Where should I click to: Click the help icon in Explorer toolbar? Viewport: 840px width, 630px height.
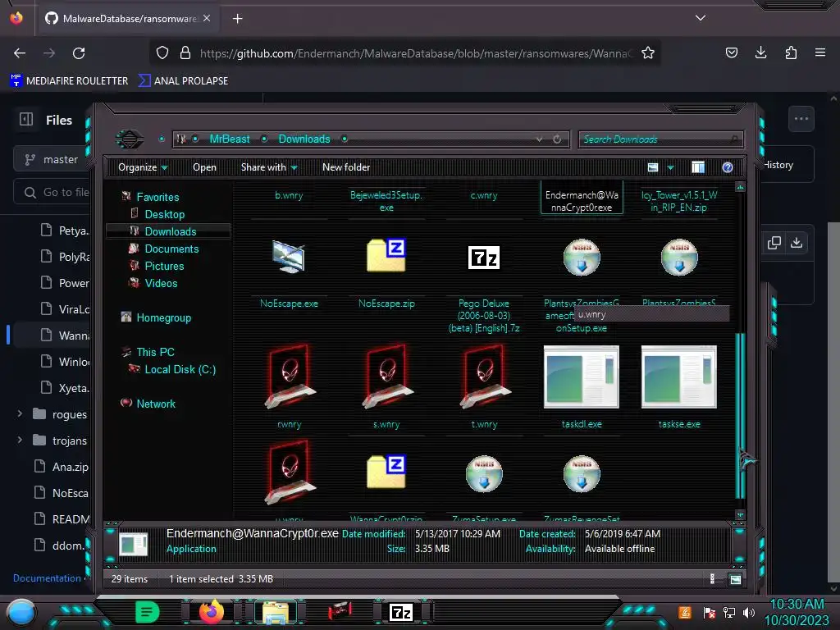(x=727, y=167)
